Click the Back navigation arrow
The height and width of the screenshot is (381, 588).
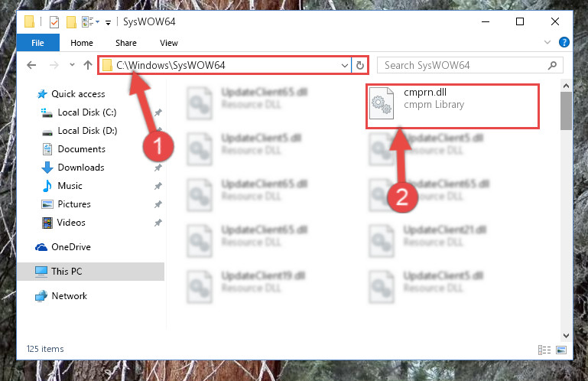[x=31, y=65]
